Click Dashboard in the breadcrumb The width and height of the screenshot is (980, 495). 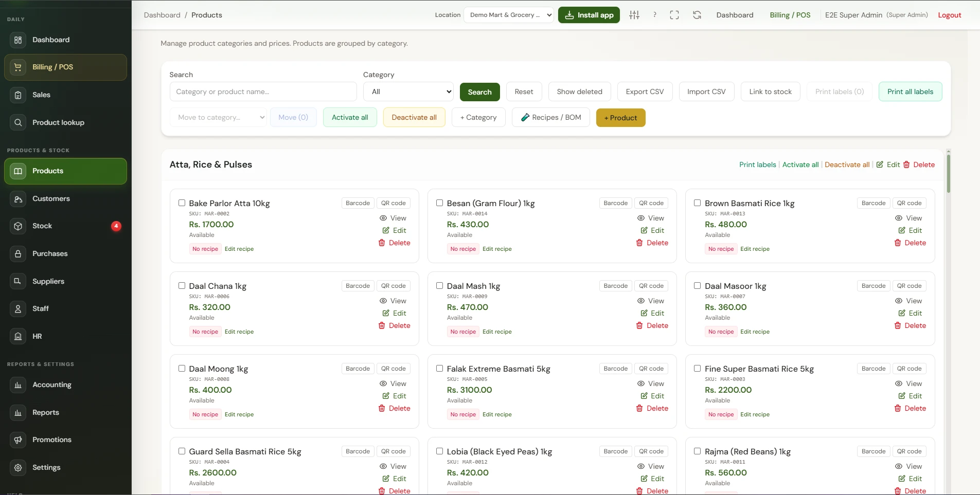click(x=162, y=15)
